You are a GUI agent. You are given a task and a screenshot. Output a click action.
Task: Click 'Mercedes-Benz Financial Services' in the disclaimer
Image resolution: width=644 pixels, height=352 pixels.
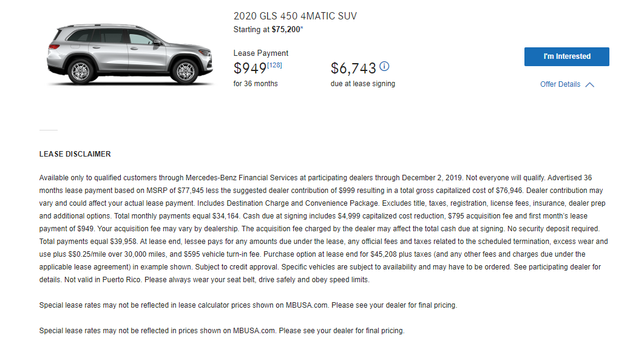tap(242, 178)
